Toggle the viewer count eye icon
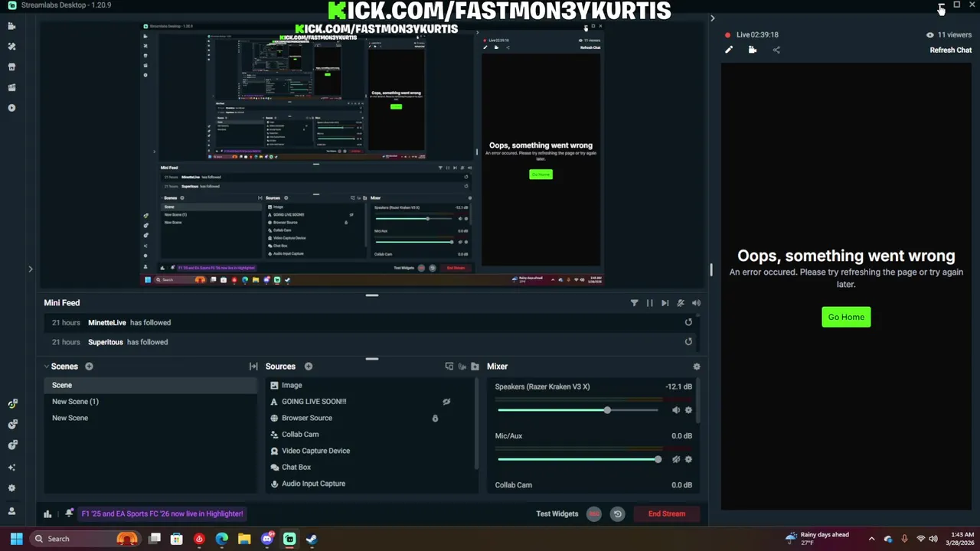The width and height of the screenshot is (980, 551). click(x=930, y=34)
